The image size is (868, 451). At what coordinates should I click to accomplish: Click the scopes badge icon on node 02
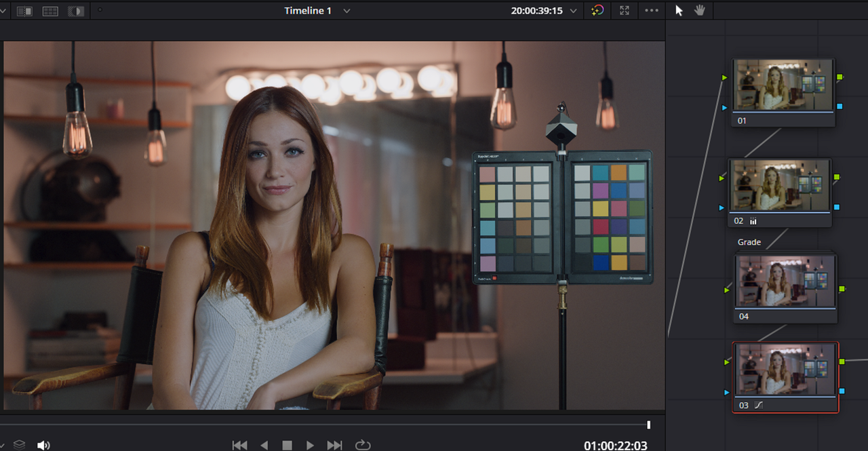[x=753, y=221]
